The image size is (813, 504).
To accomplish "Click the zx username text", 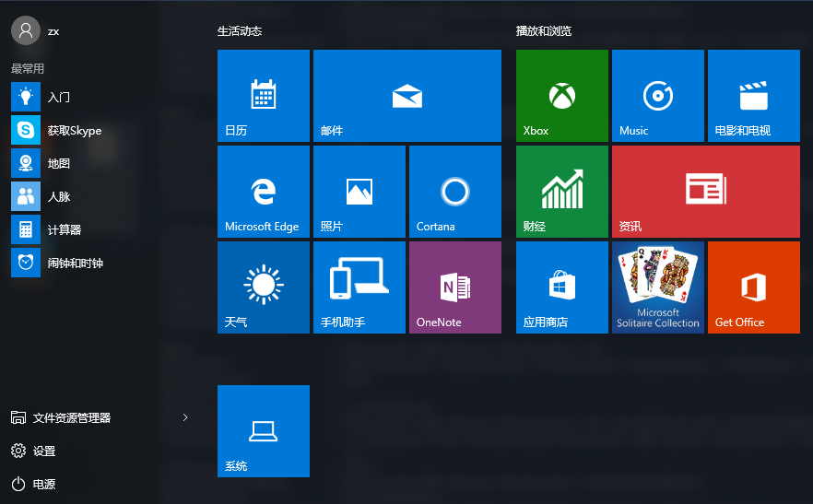I will tap(53, 31).
